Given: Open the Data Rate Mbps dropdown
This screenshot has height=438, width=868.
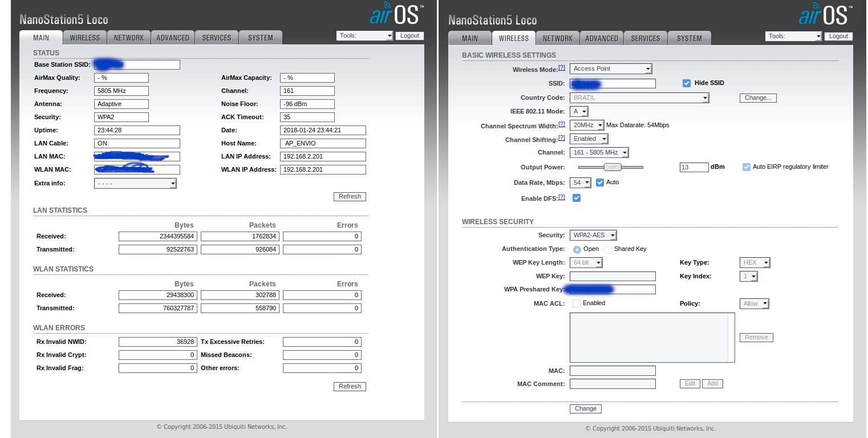Looking at the screenshot, I should (581, 183).
